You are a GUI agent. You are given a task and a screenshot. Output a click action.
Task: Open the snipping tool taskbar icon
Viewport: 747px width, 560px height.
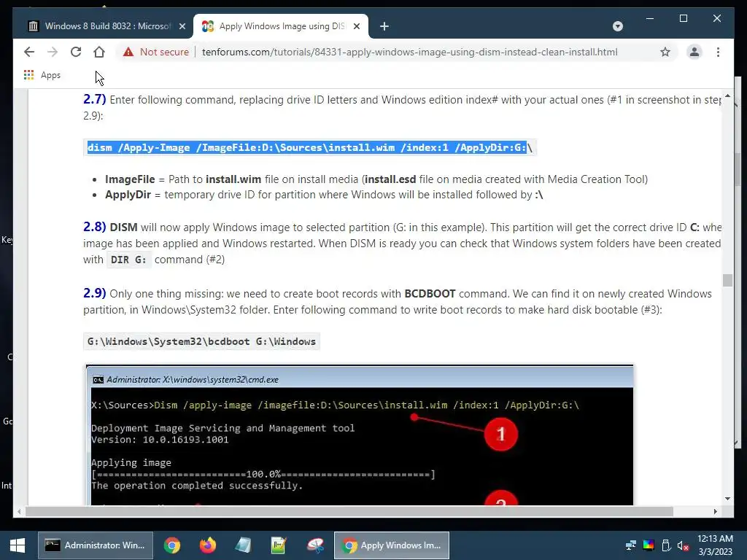point(315,545)
